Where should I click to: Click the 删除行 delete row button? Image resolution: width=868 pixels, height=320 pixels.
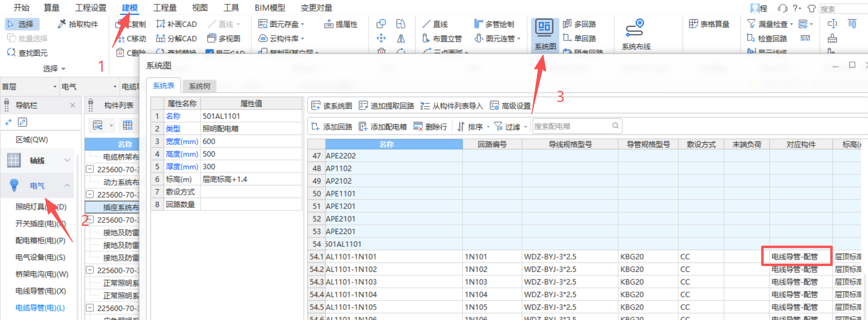coord(430,127)
